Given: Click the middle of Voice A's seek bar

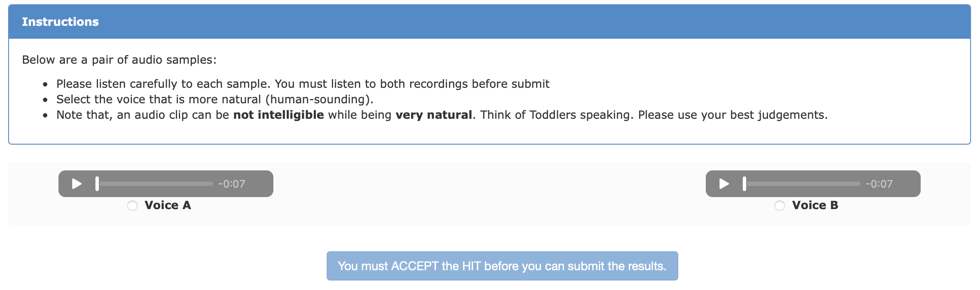Looking at the screenshot, I should [x=155, y=184].
